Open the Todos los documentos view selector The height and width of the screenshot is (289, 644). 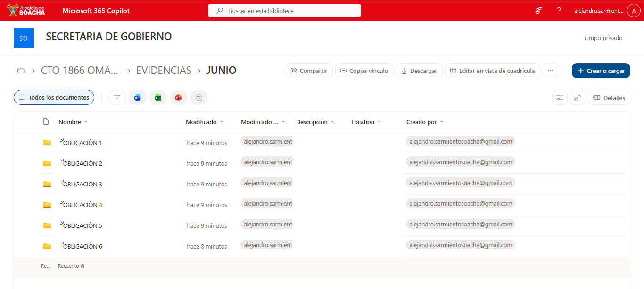[54, 97]
